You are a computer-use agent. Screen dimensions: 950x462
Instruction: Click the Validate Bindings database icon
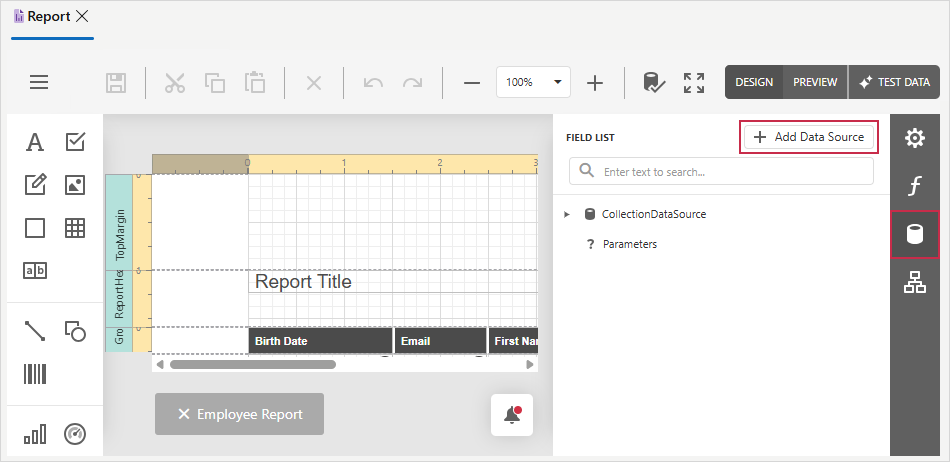[654, 82]
